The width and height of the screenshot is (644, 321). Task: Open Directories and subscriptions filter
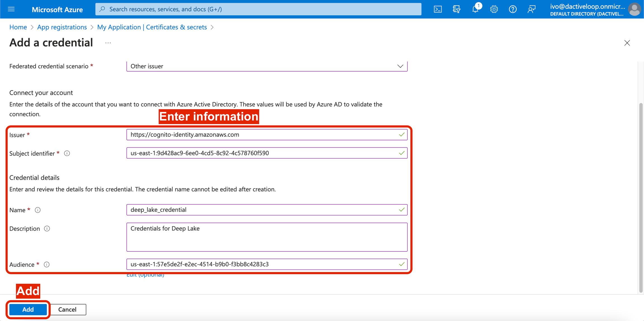tap(456, 9)
